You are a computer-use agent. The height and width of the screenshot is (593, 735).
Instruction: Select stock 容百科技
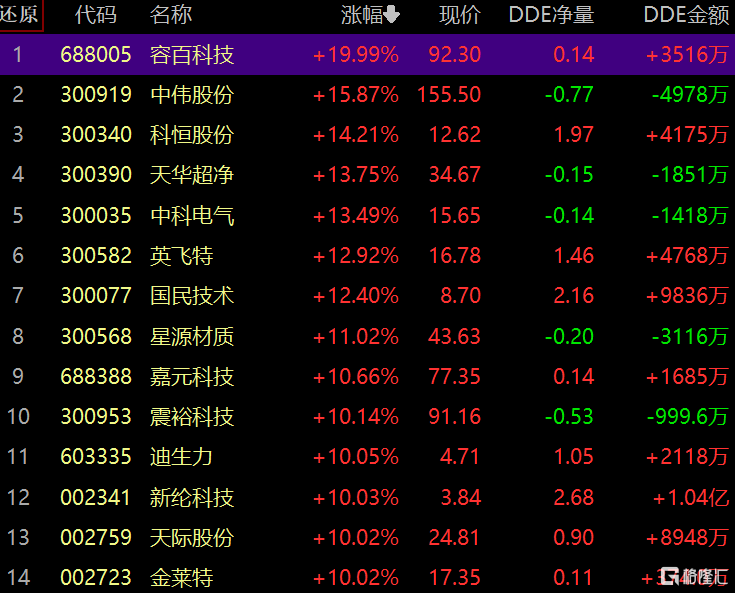pos(192,55)
